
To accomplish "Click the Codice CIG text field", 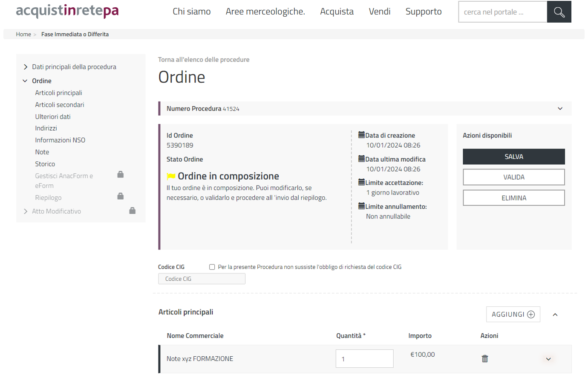I will coord(202,279).
